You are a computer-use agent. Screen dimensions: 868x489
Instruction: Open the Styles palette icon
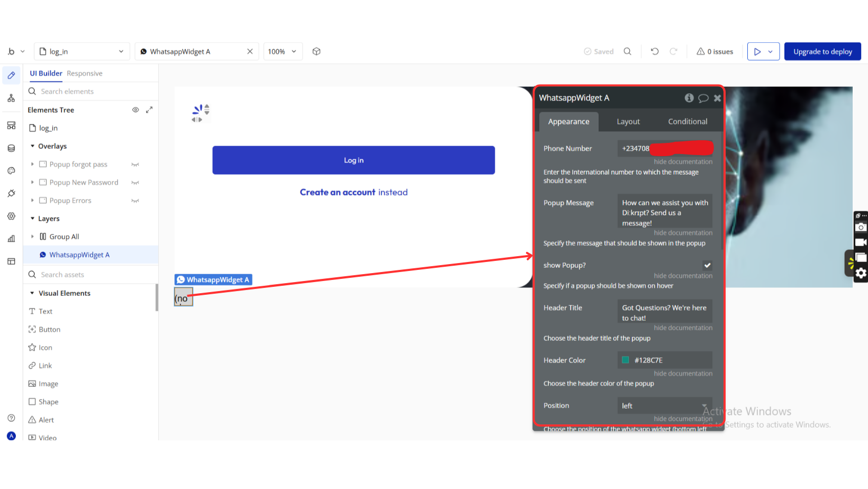[x=11, y=171]
